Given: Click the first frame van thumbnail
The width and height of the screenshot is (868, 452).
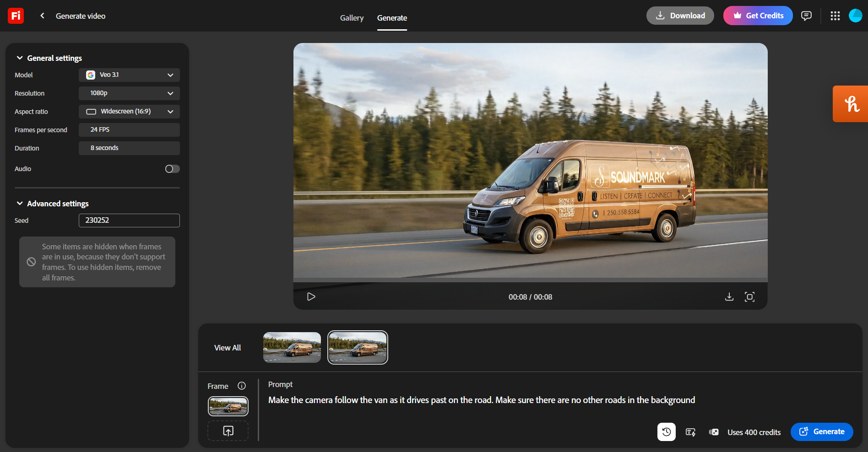Looking at the screenshot, I should (x=228, y=406).
